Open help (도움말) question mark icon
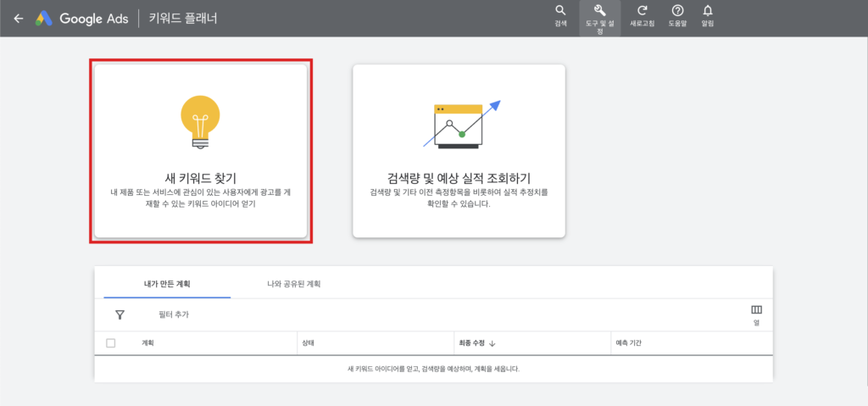Viewport: 868px width, 406px height. pyautogui.click(x=677, y=11)
